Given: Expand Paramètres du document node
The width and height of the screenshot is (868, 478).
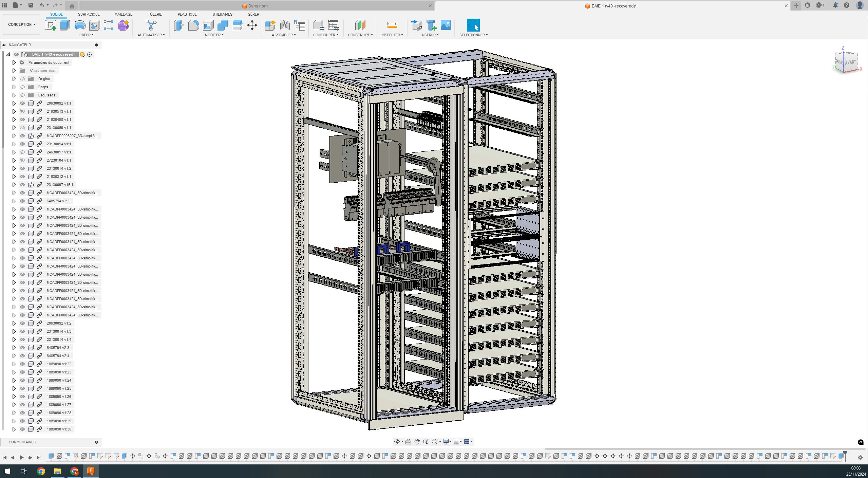Looking at the screenshot, I should 14,62.
